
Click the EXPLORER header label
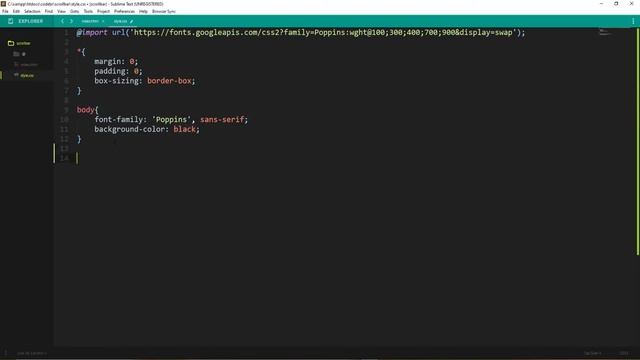[31, 21]
